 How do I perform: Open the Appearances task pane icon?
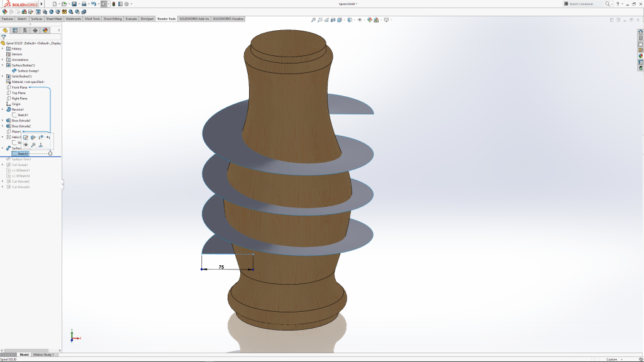click(x=641, y=56)
